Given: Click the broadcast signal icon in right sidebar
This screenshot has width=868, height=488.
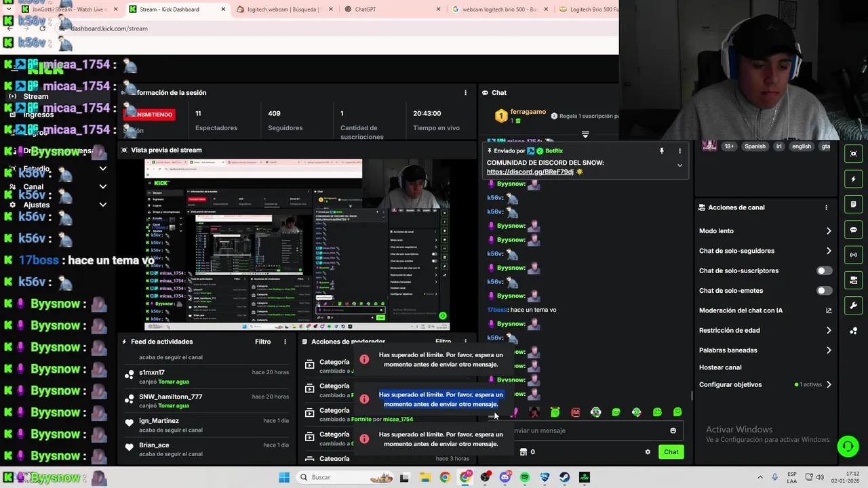Looking at the screenshot, I should (x=853, y=255).
